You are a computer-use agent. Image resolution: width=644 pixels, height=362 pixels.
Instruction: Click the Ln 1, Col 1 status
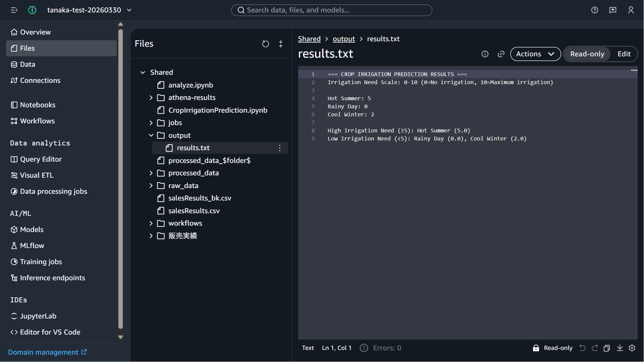pos(337,348)
